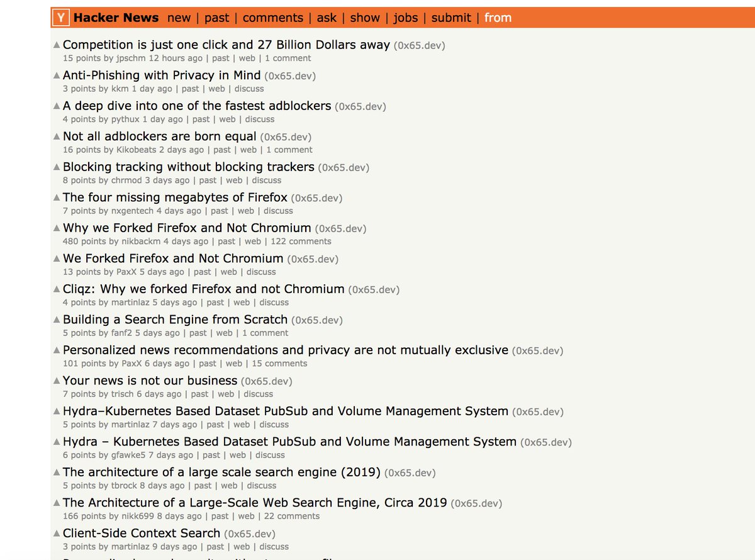Upvote 'The architecture of a large scale search engine (2019)'
The height and width of the screenshot is (560, 755).
[57, 473]
